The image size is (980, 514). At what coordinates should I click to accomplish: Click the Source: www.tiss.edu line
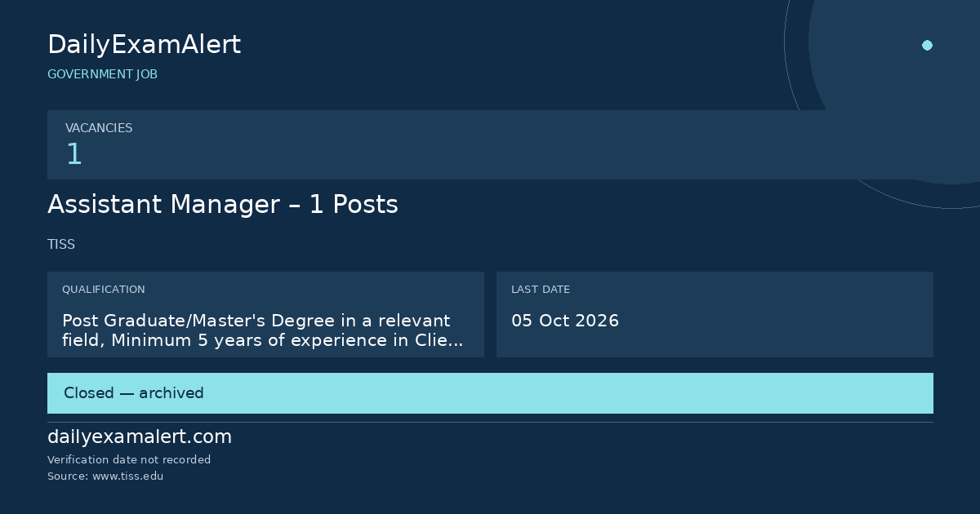pyautogui.click(x=105, y=476)
